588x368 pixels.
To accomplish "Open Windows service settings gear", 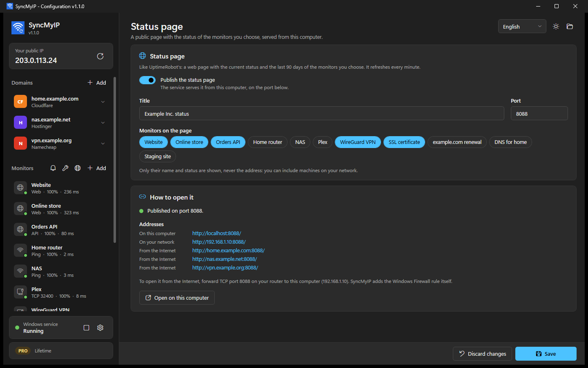I will (x=100, y=328).
